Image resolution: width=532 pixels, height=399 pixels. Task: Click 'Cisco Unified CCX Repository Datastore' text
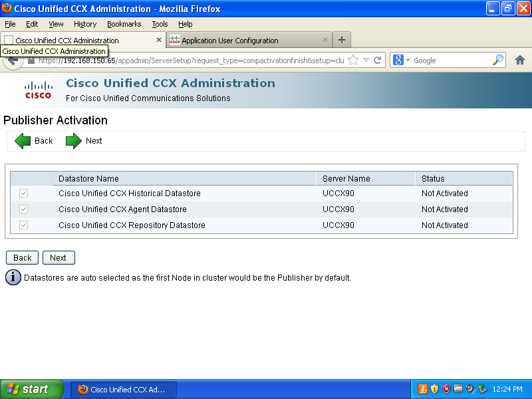point(132,225)
